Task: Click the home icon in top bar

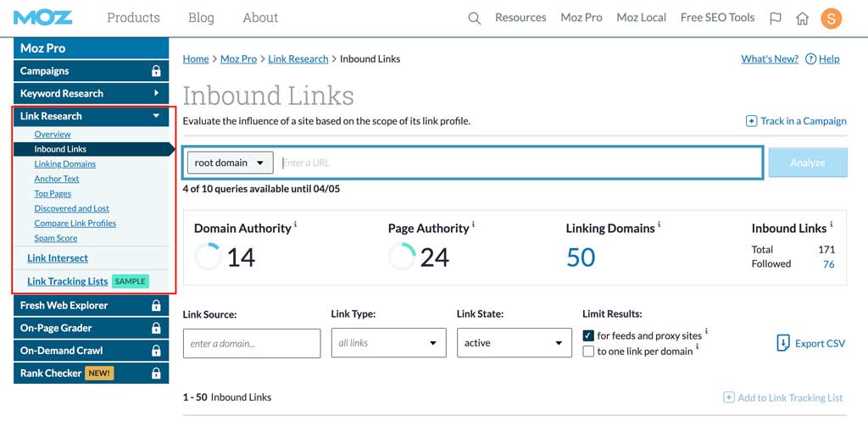Action: pos(802,18)
